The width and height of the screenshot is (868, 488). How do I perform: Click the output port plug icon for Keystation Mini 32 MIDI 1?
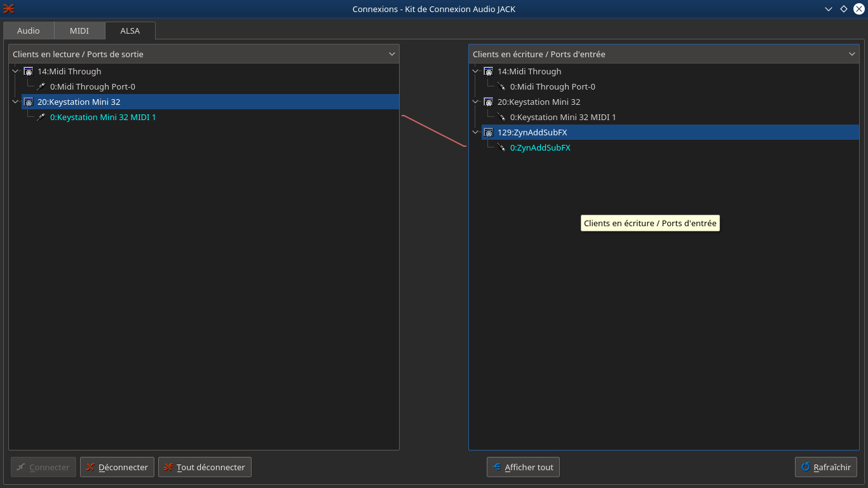click(41, 118)
